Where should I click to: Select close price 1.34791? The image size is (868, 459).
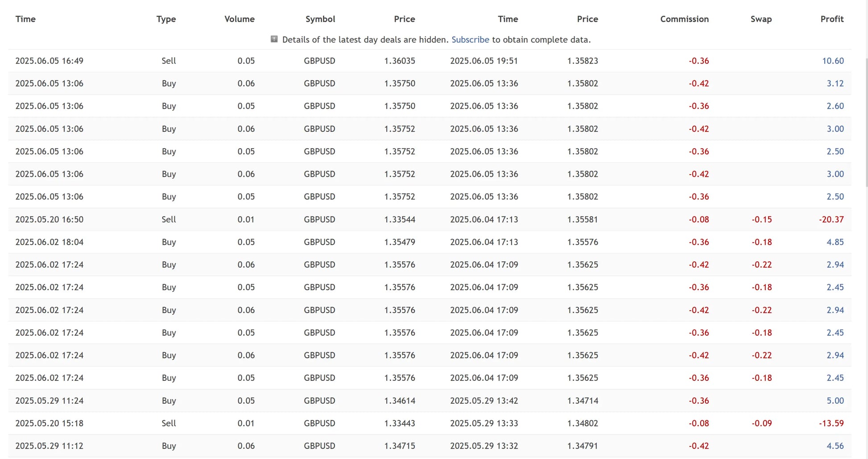click(x=583, y=446)
